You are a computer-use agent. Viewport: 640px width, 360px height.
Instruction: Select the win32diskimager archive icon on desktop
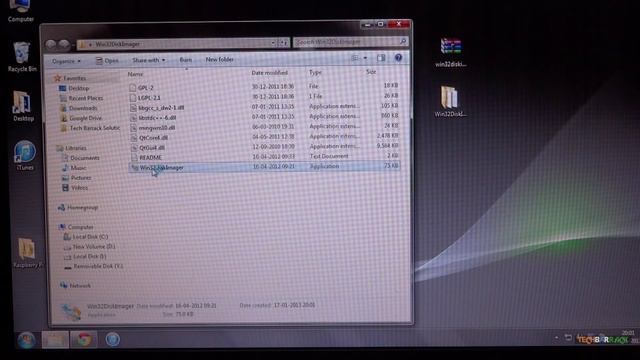coord(451,52)
